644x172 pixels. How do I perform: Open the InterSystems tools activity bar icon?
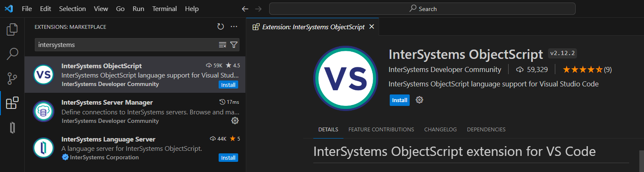click(x=12, y=128)
